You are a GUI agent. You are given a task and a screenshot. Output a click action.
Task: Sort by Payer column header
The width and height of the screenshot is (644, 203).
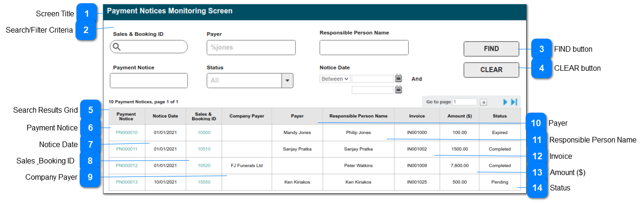[x=297, y=116]
